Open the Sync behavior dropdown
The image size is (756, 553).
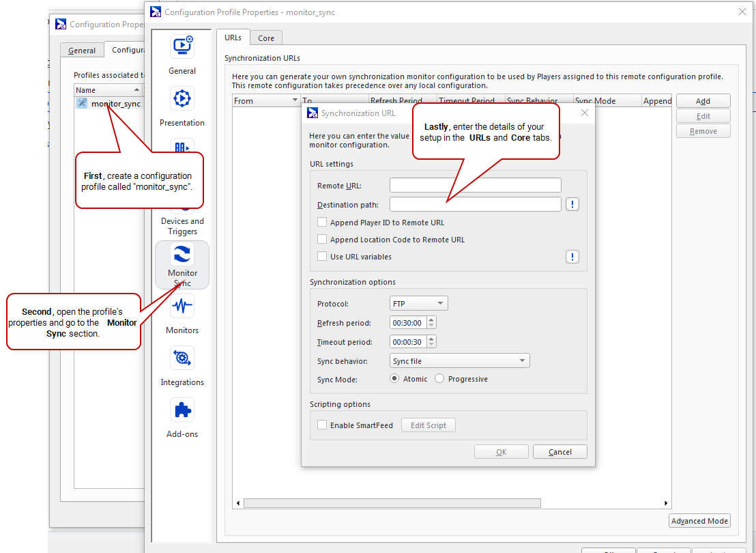(x=459, y=361)
